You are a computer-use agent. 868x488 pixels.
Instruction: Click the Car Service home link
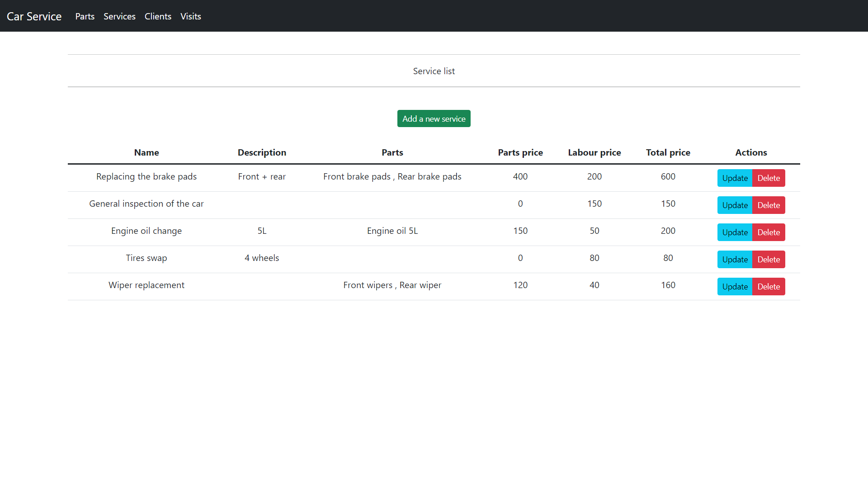click(34, 16)
